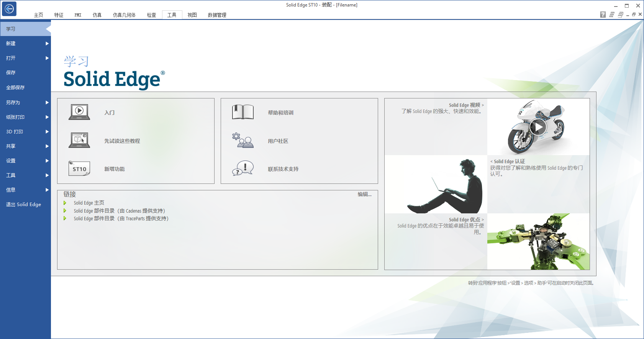Select the 工具 ribbon tab
644x339 pixels.
tap(172, 15)
